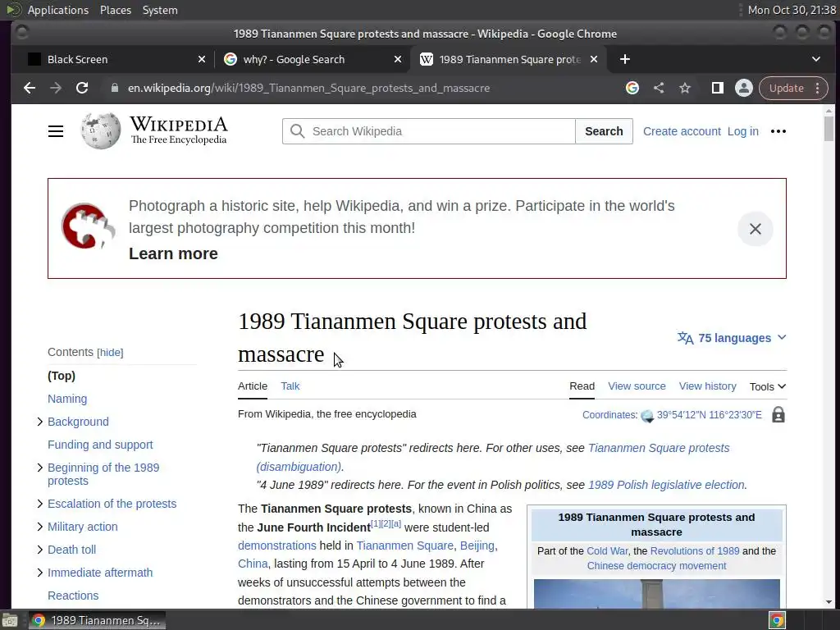
Task: Go back with the browser back arrow
Action: [x=30, y=88]
